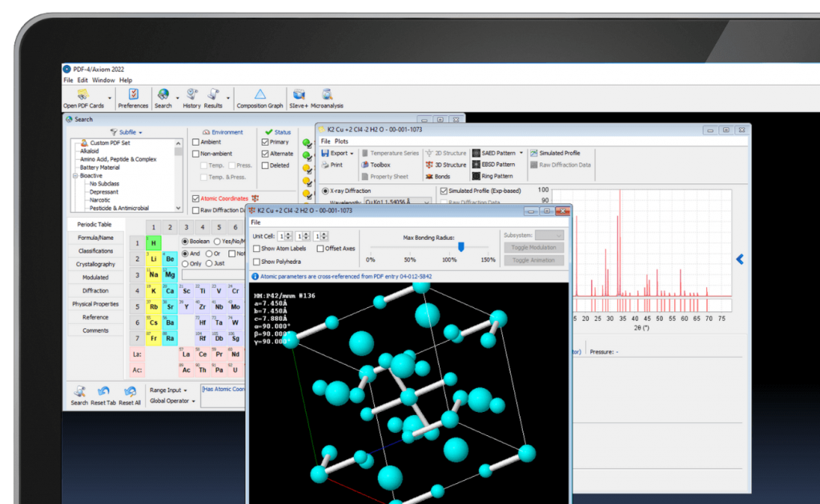Select the Only operator radio button
Viewport: 820px width, 504px height.
185,264
